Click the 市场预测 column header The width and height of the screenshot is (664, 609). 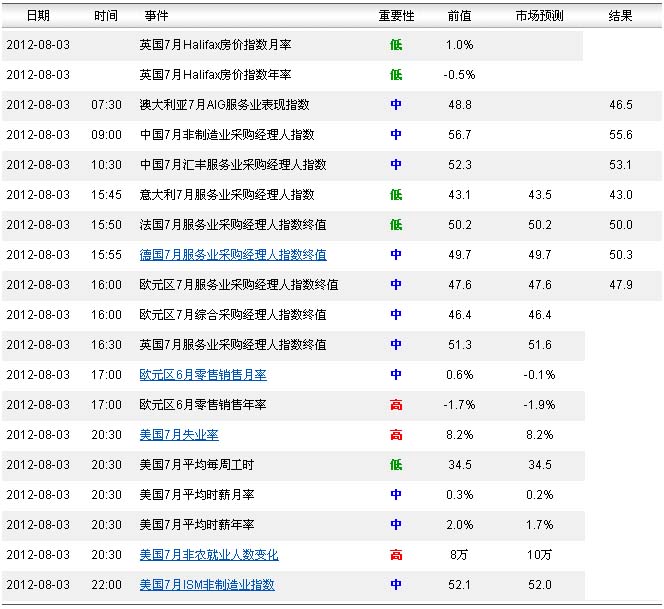click(x=540, y=16)
